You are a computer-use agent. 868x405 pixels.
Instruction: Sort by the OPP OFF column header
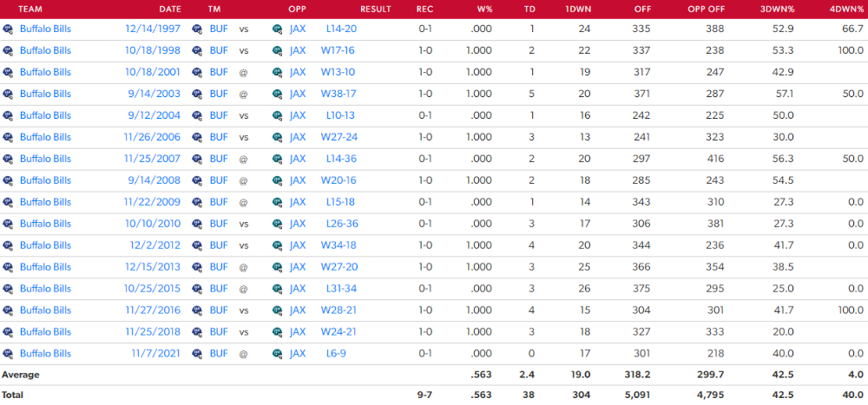pos(706,10)
